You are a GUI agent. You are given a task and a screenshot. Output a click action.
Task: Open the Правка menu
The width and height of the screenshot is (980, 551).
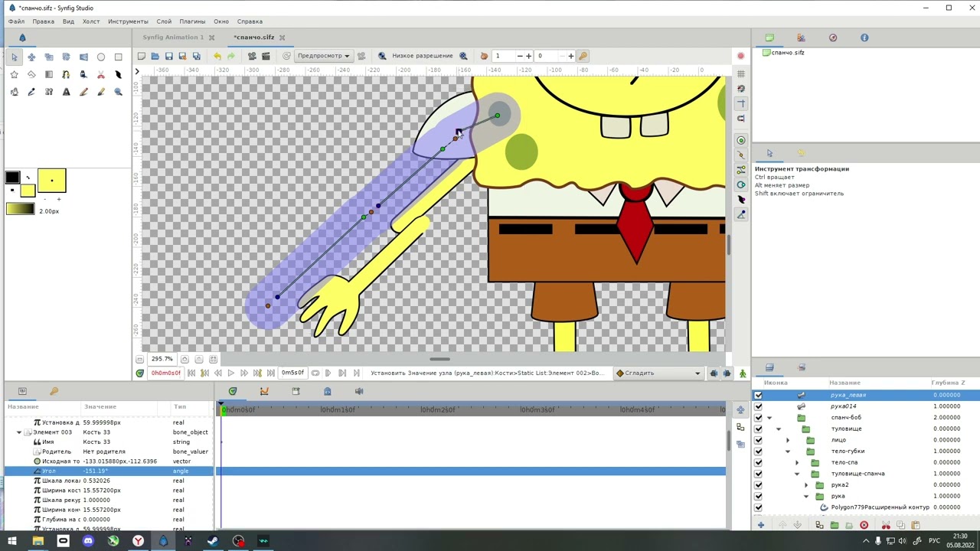click(43, 21)
